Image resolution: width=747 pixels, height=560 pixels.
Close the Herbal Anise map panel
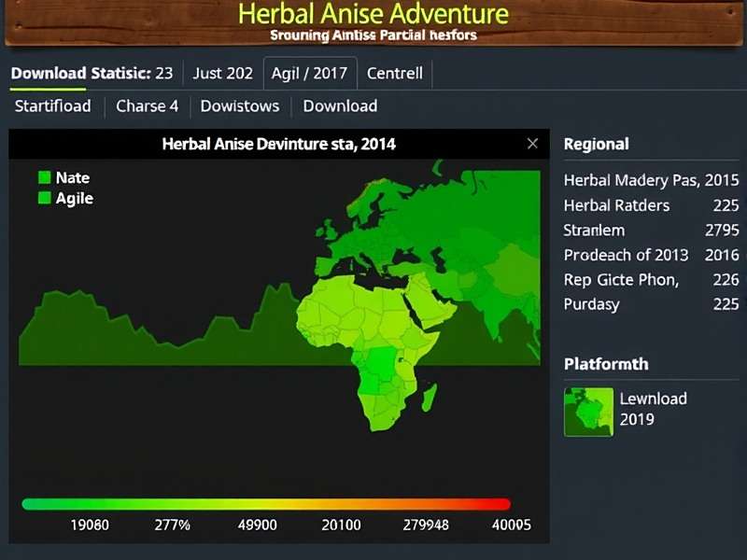(532, 144)
